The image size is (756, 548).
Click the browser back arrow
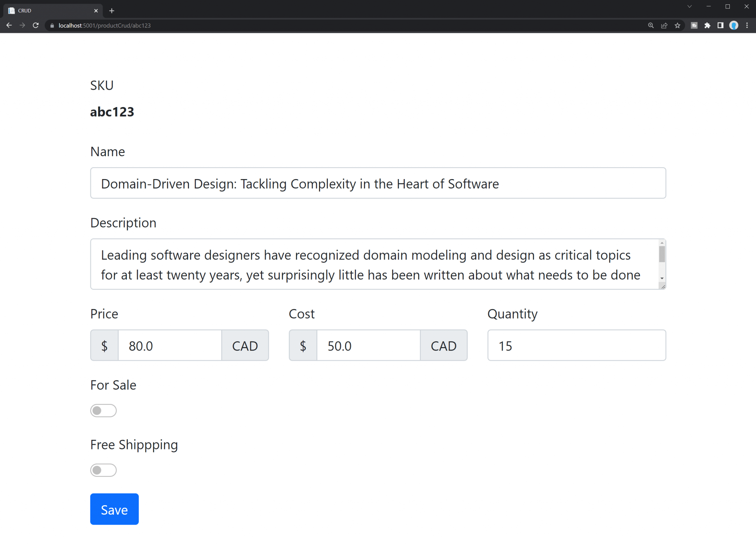pos(9,25)
